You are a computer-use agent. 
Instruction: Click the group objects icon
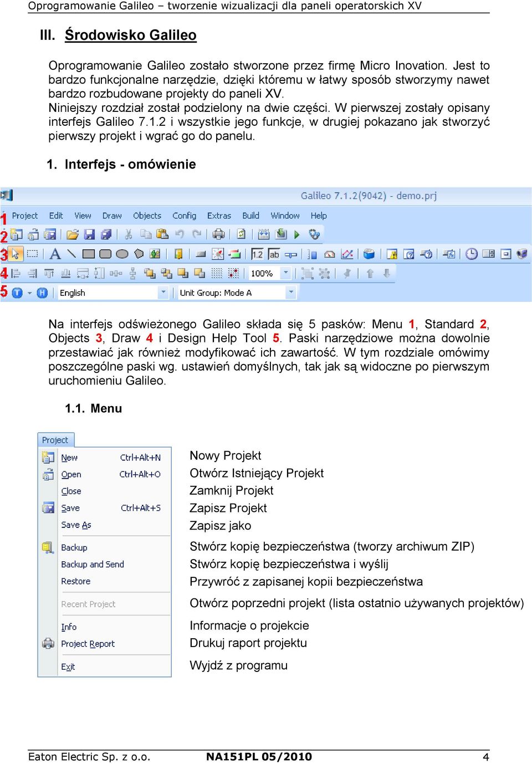(x=308, y=273)
